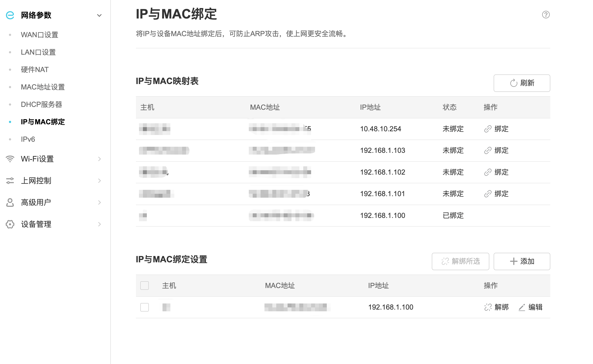Screen dimensions: 593x364
Task: Click the refresh circular arrow icon
Action: pyautogui.click(x=513, y=83)
